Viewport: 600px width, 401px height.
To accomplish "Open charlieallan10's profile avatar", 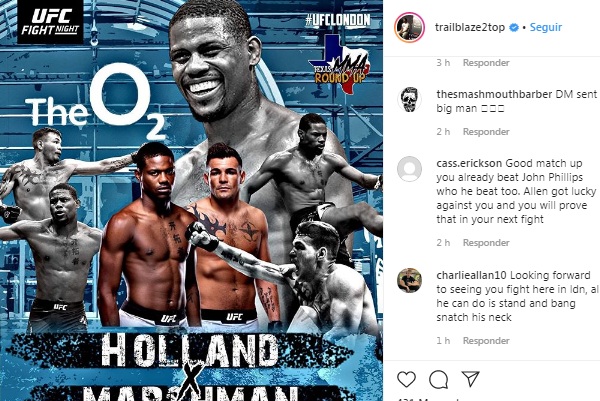I will point(409,280).
